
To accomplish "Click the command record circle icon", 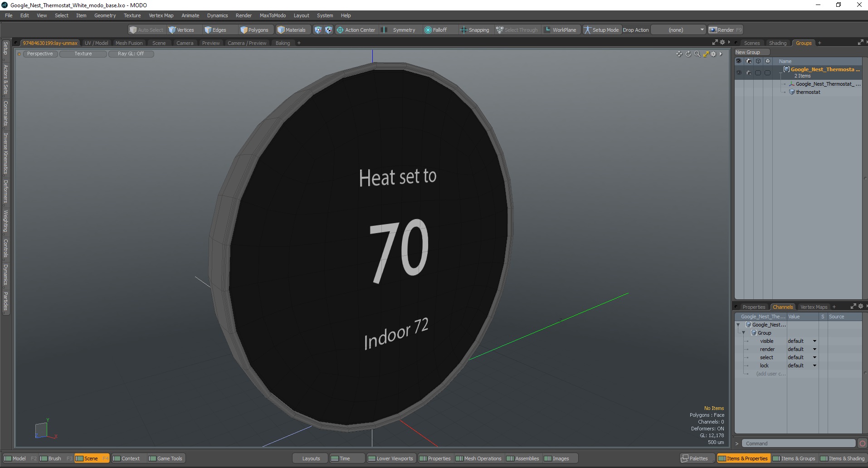I will point(863,444).
